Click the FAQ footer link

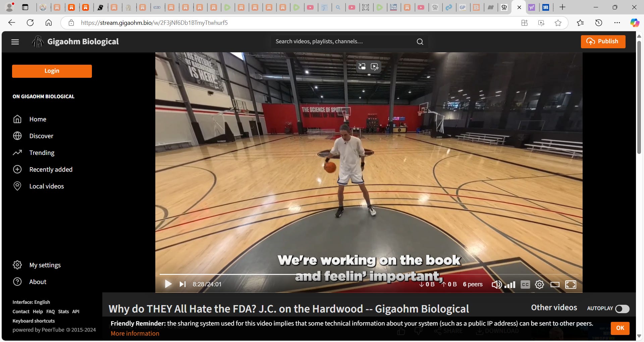tap(50, 312)
